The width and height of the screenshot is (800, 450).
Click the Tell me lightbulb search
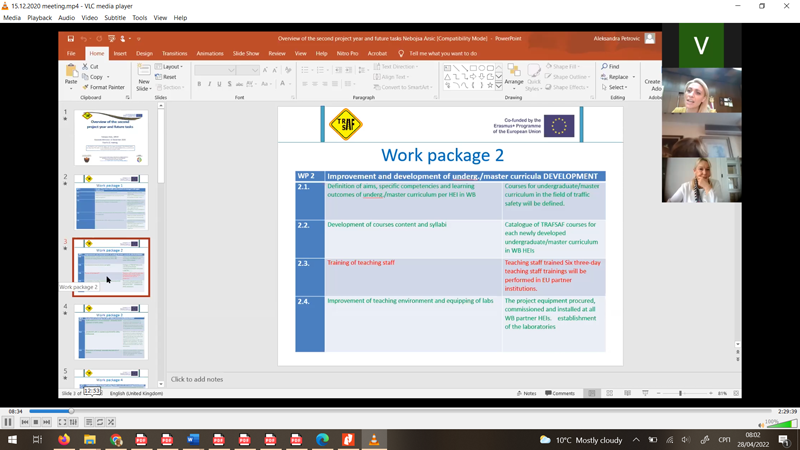[438, 53]
